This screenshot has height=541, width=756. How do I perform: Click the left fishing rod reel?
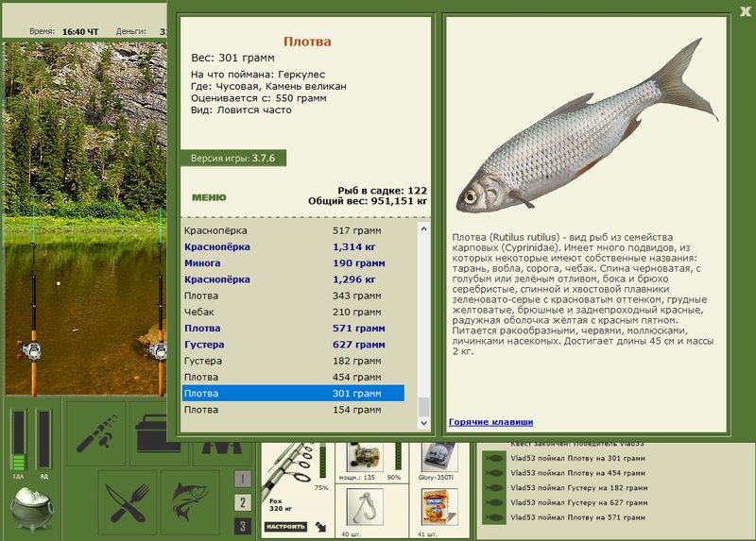[30, 350]
